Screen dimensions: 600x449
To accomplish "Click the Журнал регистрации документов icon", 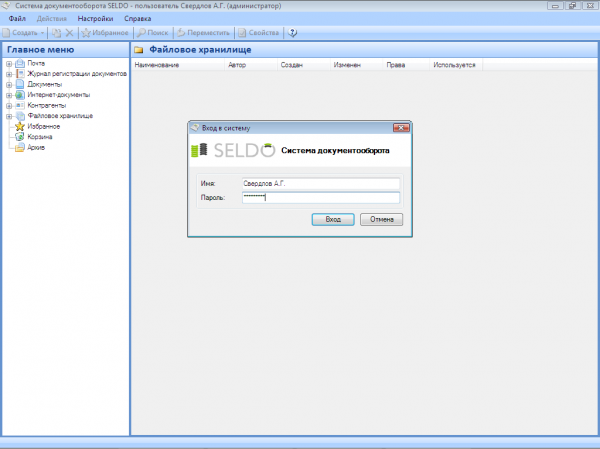I will click(x=20, y=74).
